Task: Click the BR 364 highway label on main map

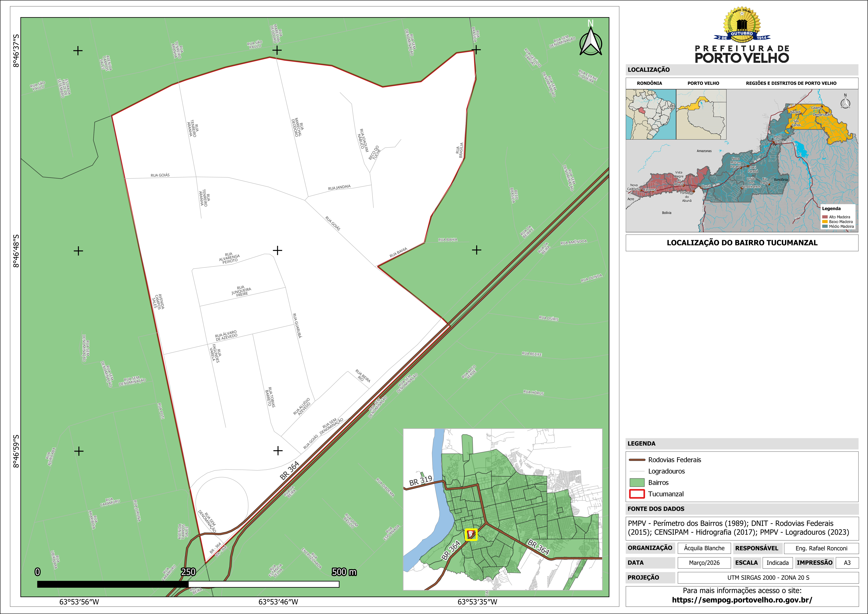Action: pos(290,471)
